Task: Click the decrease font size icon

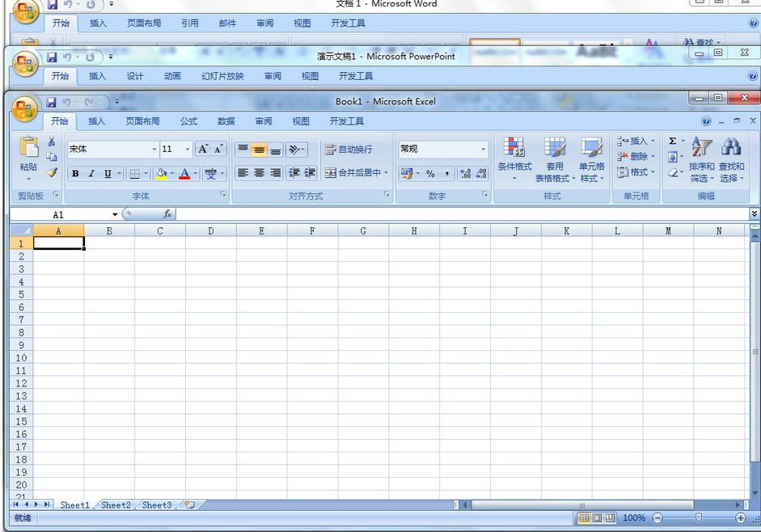Action: click(218, 149)
